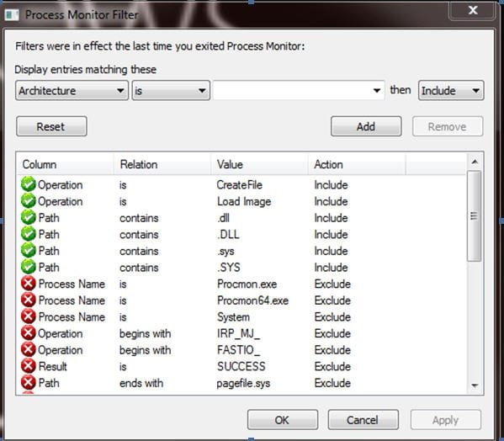Toggle the green check for Load Image filter

pyautogui.click(x=29, y=201)
